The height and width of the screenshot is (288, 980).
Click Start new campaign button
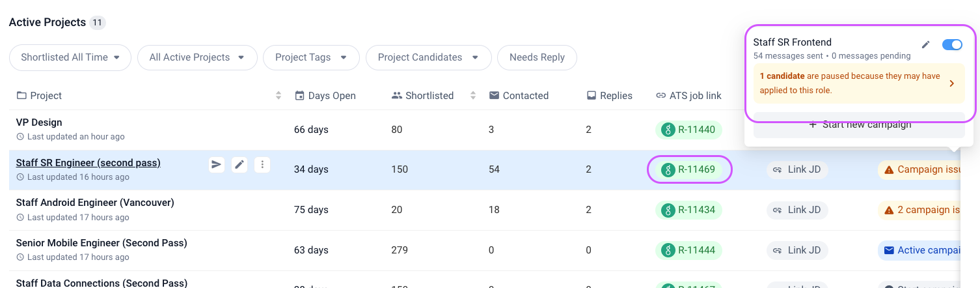[x=860, y=125]
